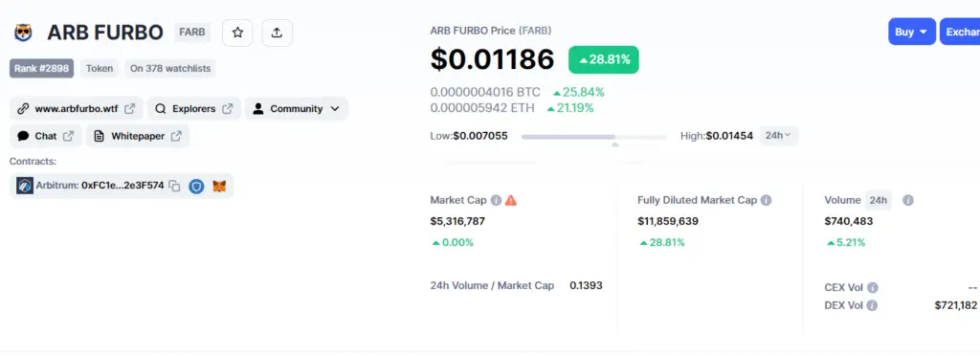Open the Chat link
Viewport: 980px width, 356px height.
point(46,136)
